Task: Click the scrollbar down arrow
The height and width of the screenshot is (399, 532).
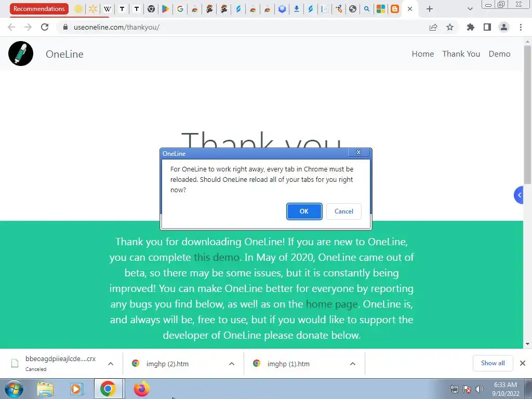Action: pyautogui.click(x=527, y=344)
